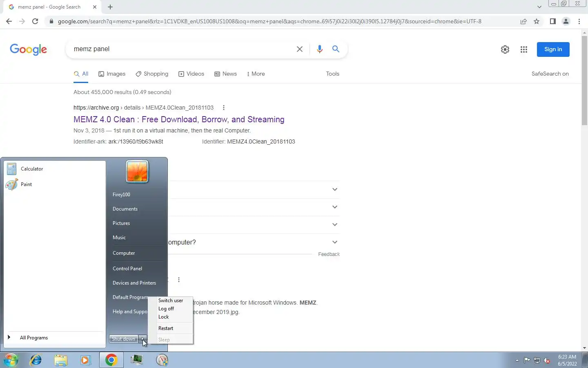Open Music from Start menu
This screenshot has height=368, width=588.
[119, 238]
